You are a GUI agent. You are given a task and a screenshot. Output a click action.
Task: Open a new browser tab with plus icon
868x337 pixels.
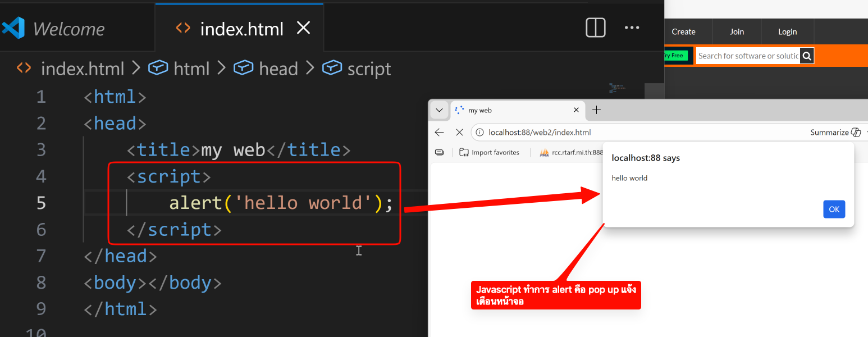[596, 110]
